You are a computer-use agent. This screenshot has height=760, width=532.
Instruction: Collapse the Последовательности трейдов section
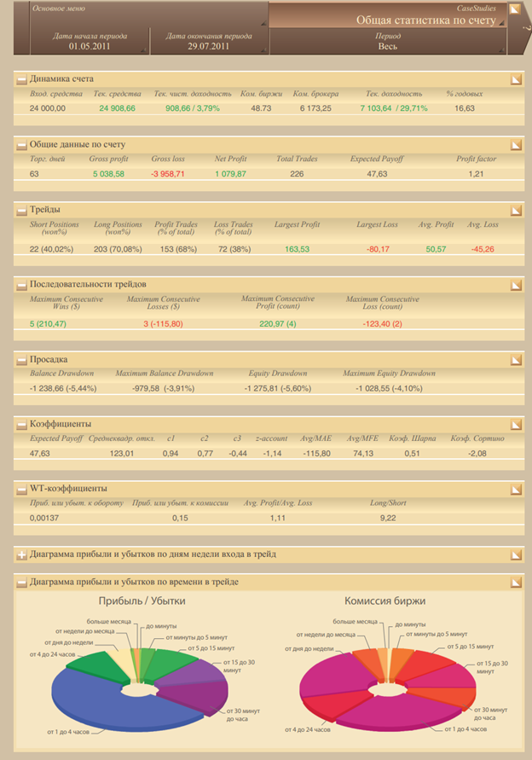tap(21, 286)
